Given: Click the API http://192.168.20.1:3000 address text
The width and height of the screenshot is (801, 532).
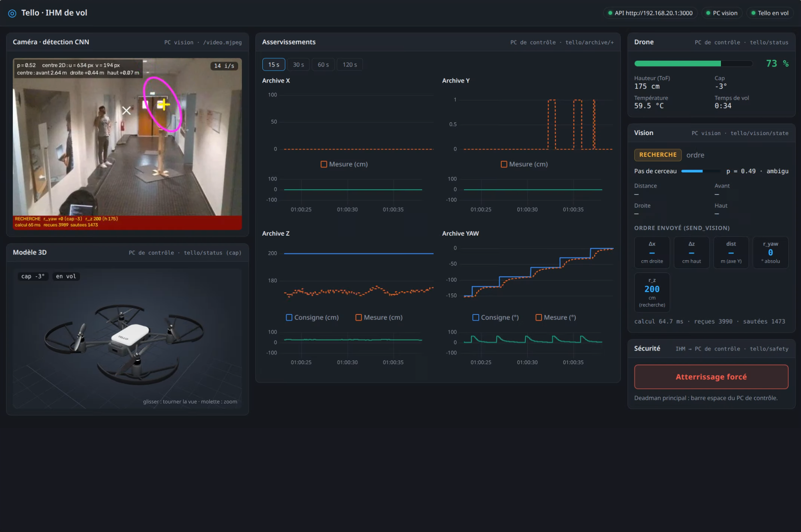Looking at the screenshot, I should point(654,13).
